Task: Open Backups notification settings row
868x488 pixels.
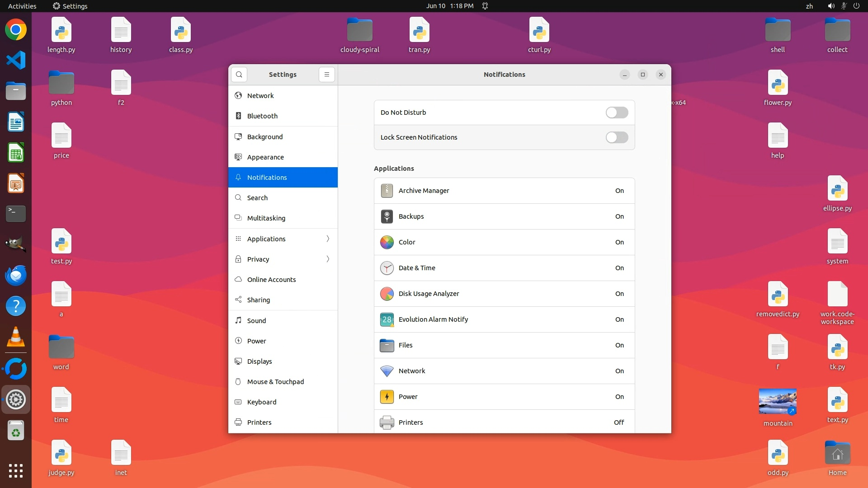Action: (x=504, y=216)
